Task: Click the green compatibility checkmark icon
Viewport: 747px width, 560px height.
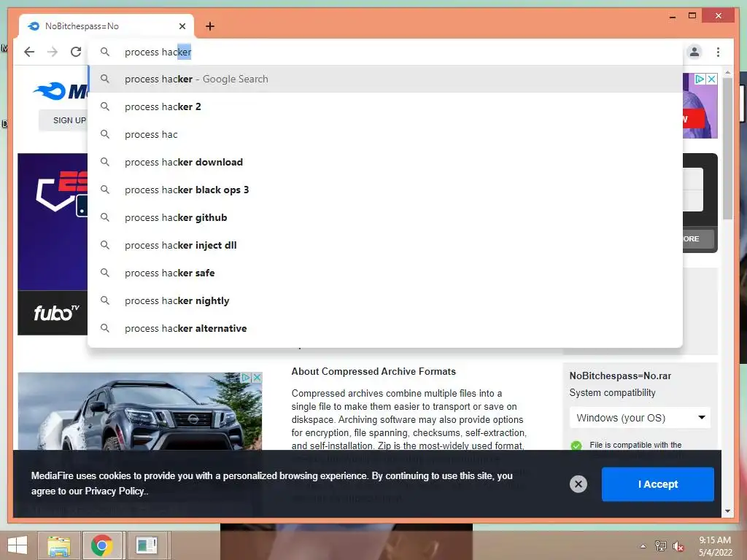Action: pos(576,446)
